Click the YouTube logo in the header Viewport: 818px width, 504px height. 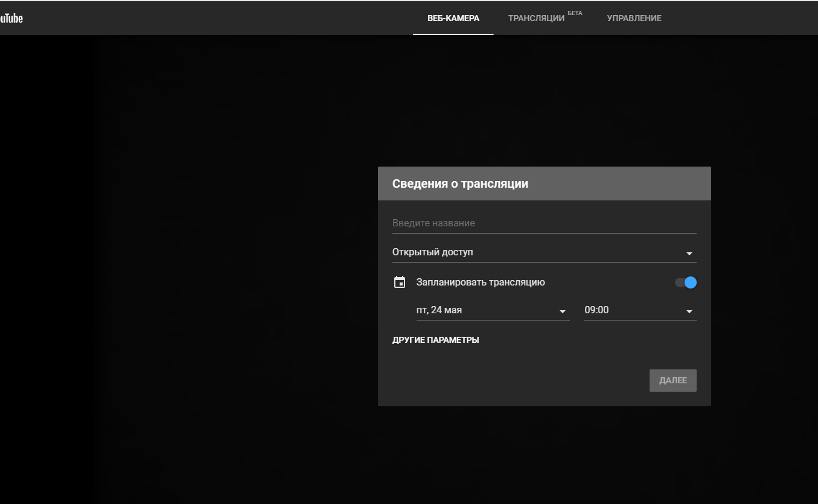(x=11, y=18)
